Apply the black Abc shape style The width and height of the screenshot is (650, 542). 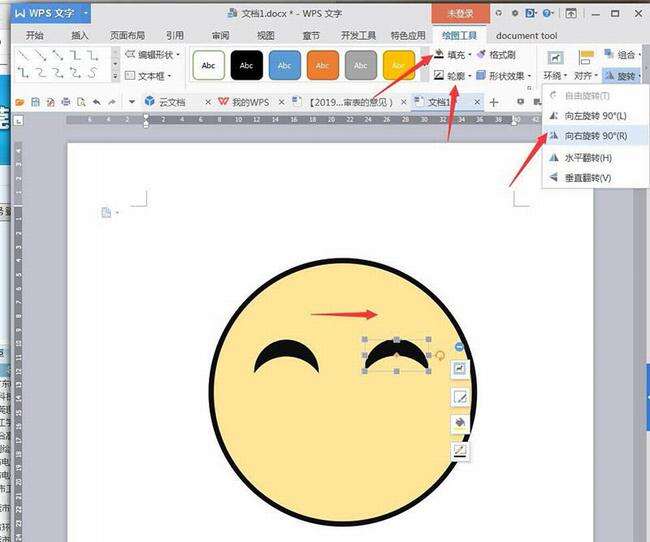coord(247,65)
